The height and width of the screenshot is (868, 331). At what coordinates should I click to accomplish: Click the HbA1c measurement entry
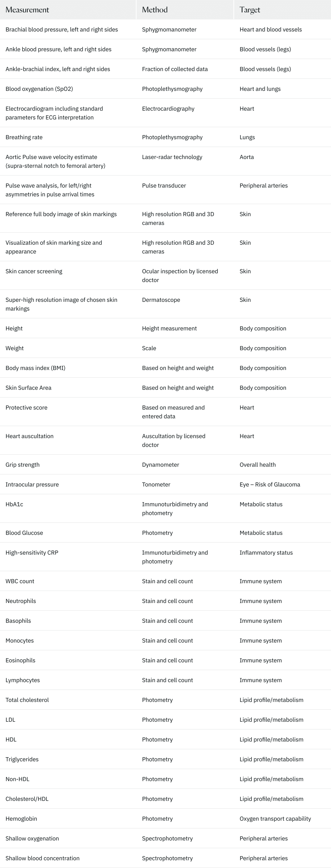pyautogui.click(x=14, y=504)
